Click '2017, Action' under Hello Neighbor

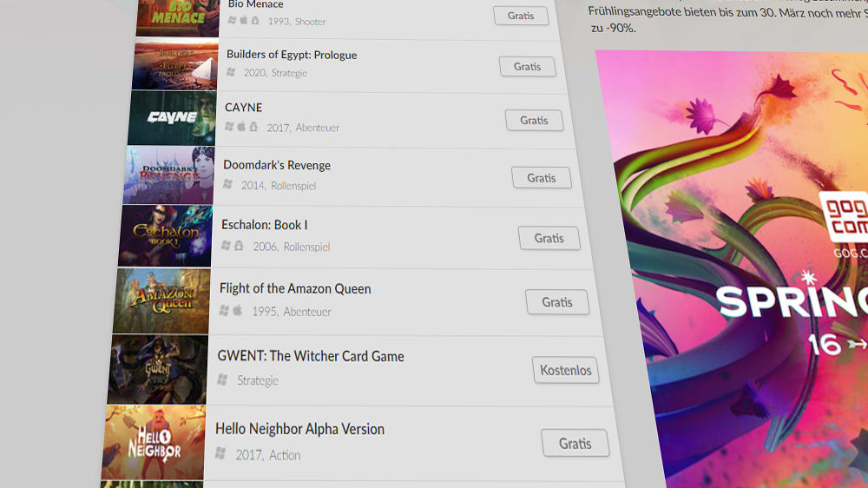[x=268, y=455]
